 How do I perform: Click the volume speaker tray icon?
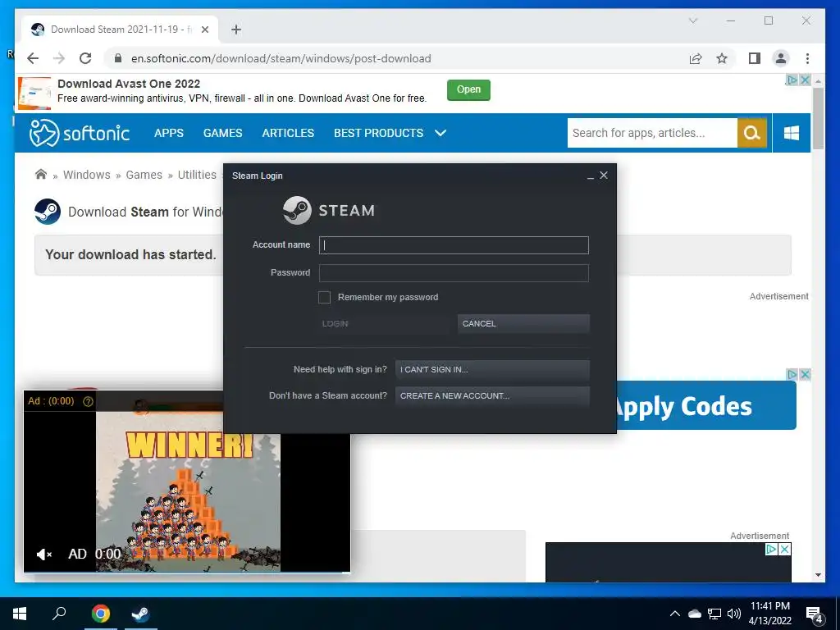coord(734,614)
